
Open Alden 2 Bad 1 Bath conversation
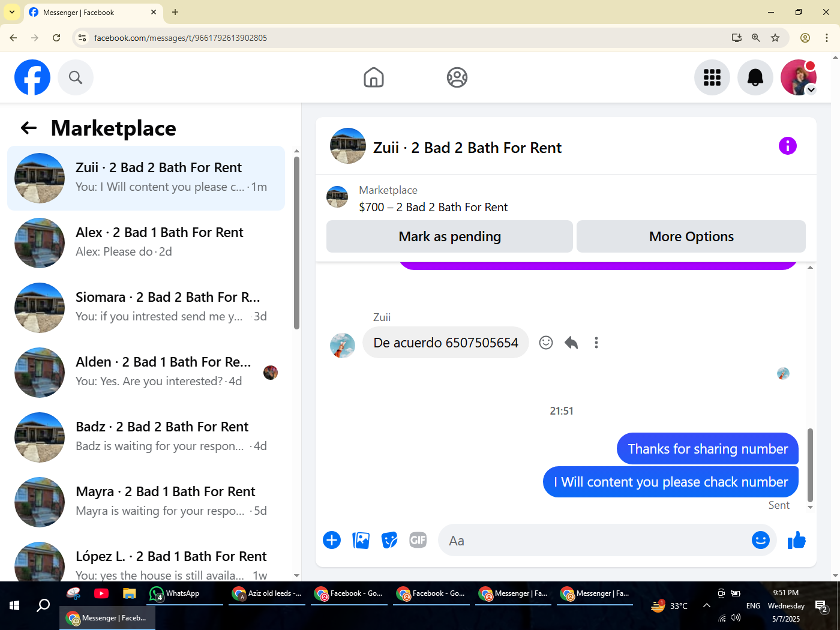(146, 373)
